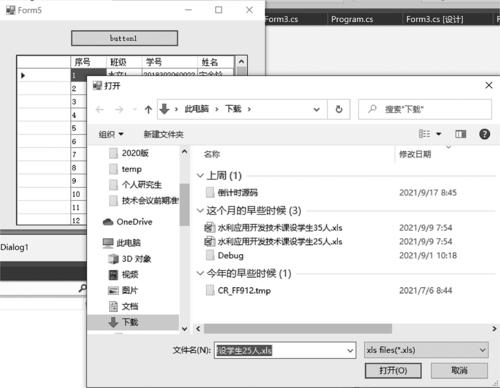Click row 10 cell in Form5 grid
Viewport: 500px width, 388px height.
[78, 194]
